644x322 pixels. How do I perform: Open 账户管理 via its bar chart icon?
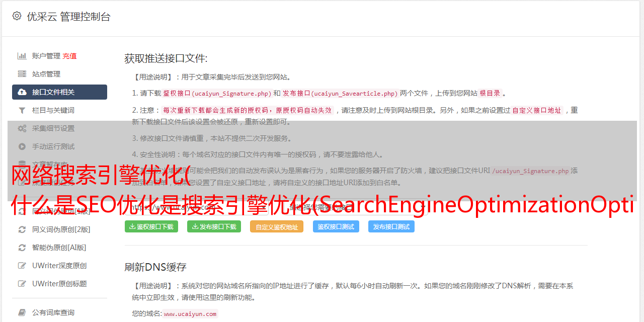click(x=22, y=56)
